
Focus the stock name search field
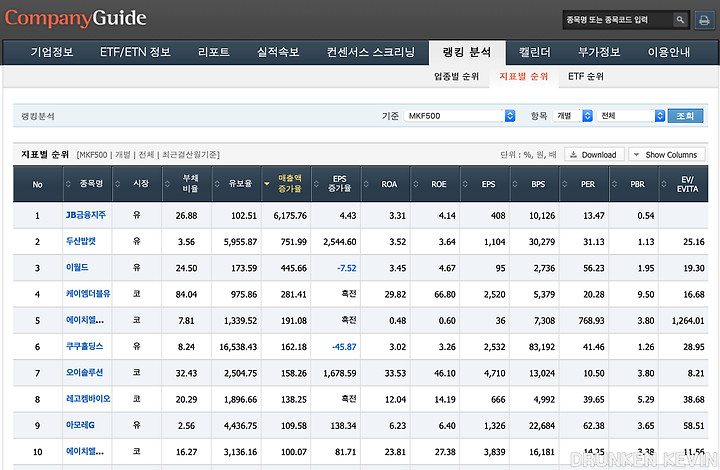coord(618,20)
